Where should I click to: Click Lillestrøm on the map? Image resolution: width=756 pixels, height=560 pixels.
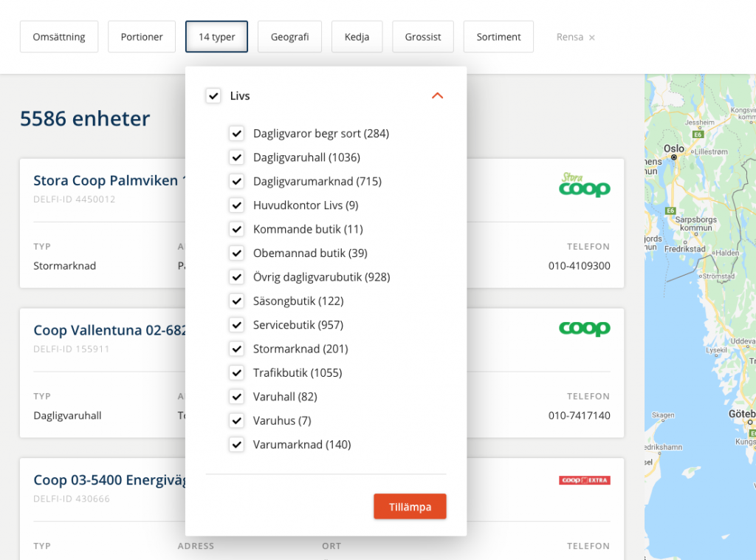pos(711,151)
